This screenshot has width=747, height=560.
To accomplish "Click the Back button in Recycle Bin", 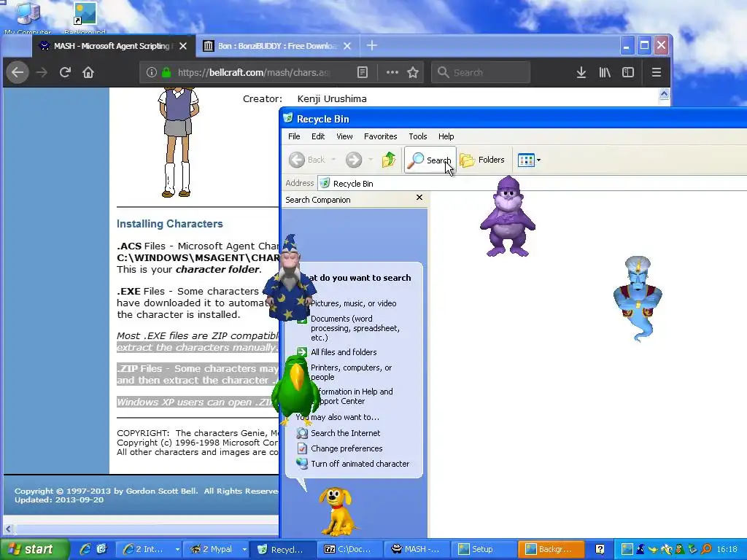I will pyautogui.click(x=307, y=160).
